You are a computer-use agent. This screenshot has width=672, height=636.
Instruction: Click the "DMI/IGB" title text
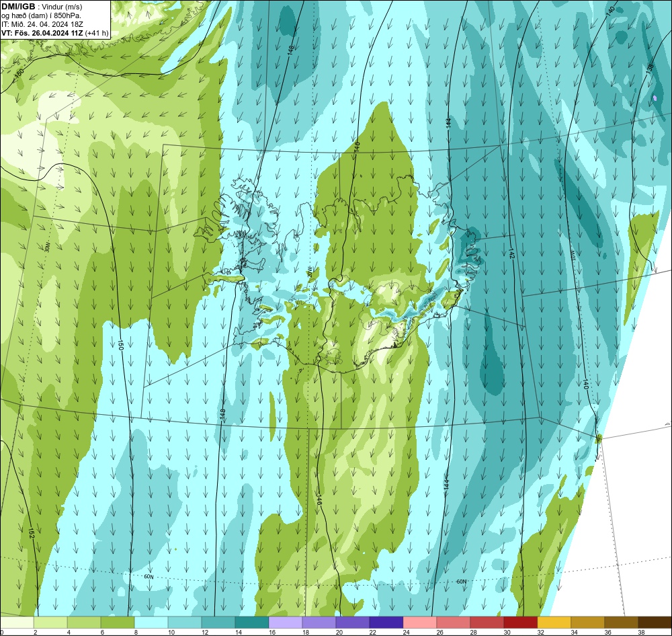tap(18, 7)
